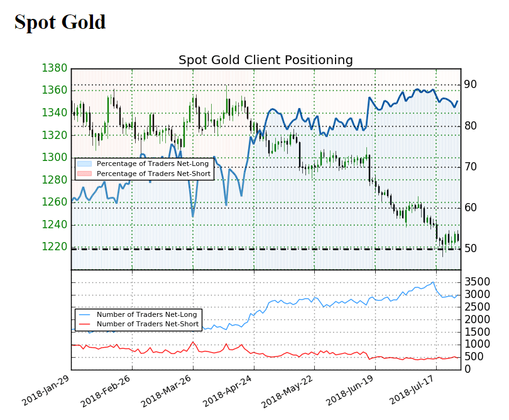Click the 90 percent right axis label
509x420 pixels.
[470, 84]
